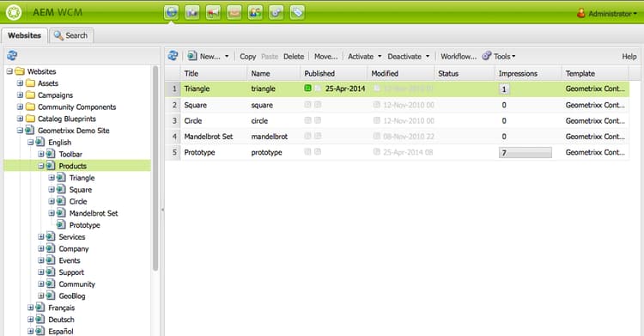
Task: Collapse the Websites root node
Action: [9, 71]
